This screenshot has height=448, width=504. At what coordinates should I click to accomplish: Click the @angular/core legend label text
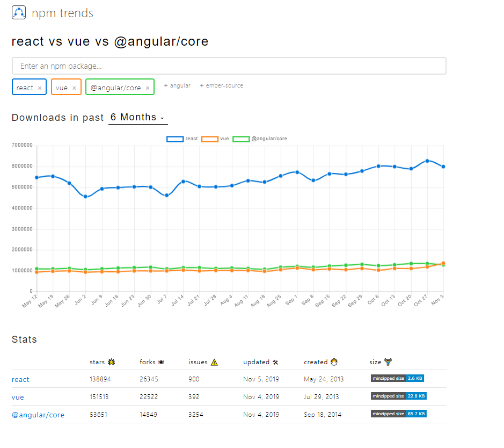269,139
